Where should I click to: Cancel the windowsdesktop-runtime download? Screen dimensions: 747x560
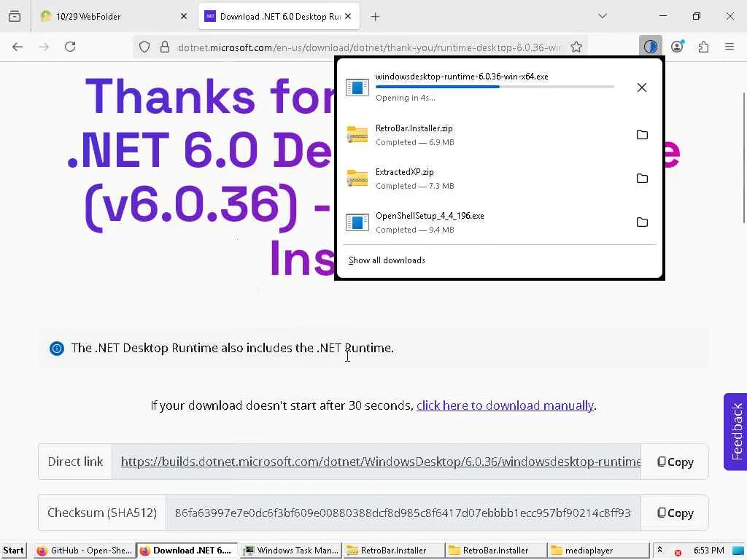(x=642, y=87)
